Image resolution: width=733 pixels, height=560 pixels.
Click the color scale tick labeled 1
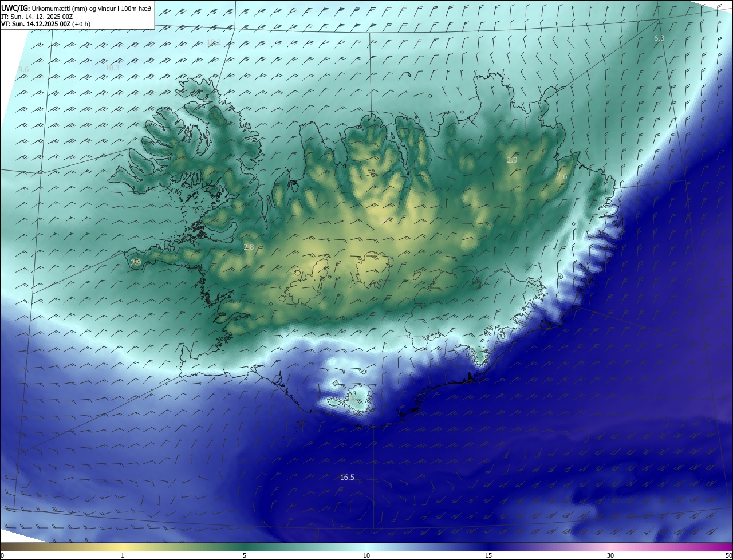pos(123,555)
